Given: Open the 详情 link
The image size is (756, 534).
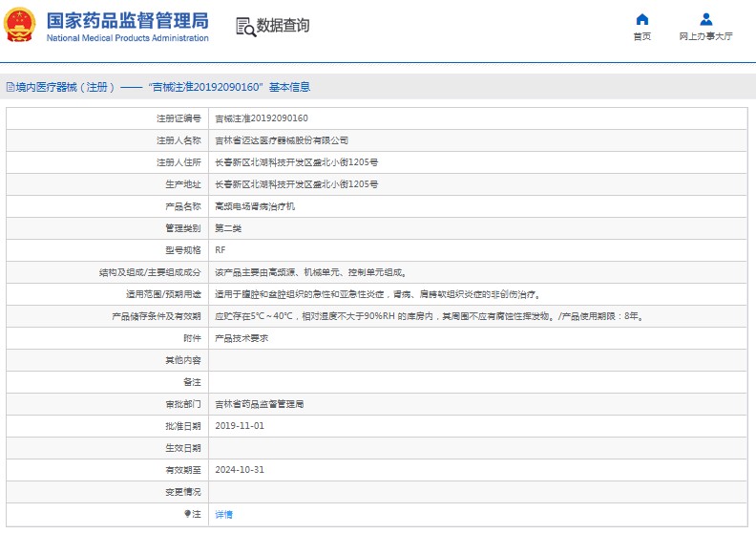Looking at the screenshot, I should pyautogui.click(x=223, y=514).
